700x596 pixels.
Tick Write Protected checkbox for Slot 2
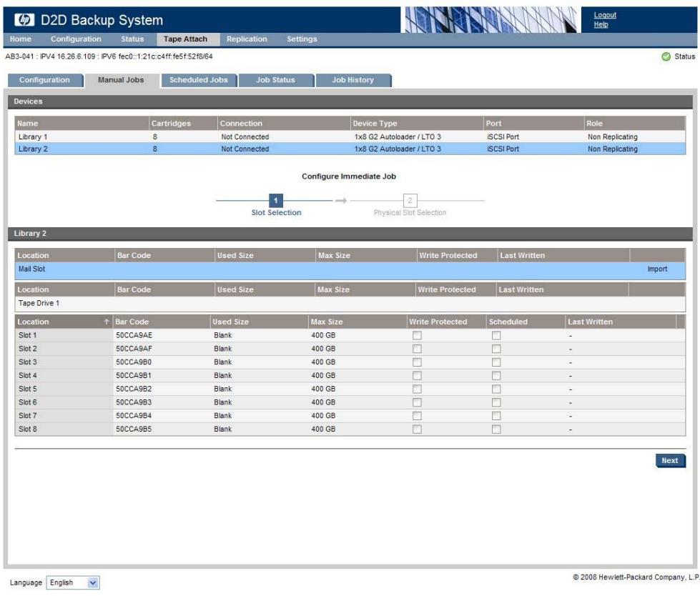point(417,349)
